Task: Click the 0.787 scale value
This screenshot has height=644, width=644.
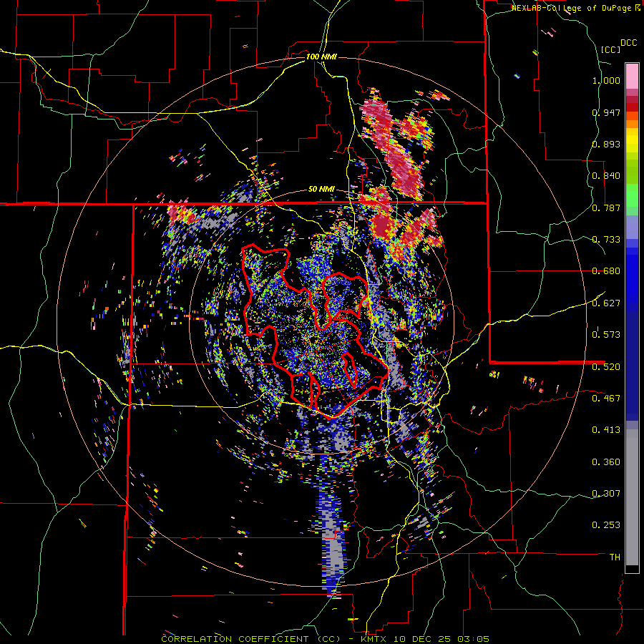Action: tap(606, 208)
